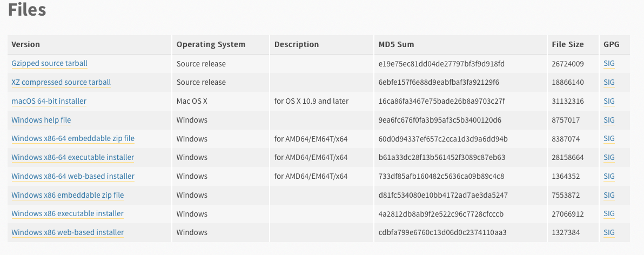Open the Windows help file link
Screen dimensions: 644x255
click(41, 120)
